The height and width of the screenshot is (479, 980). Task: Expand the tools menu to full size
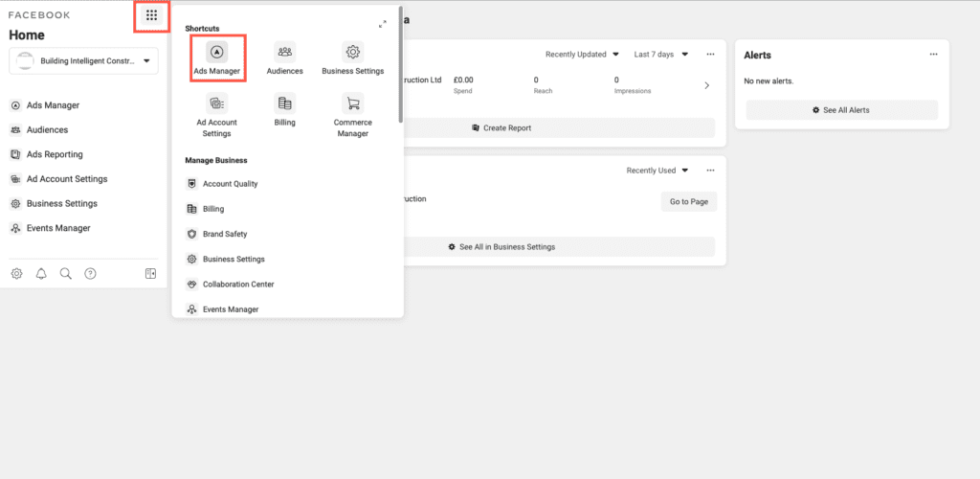click(x=383, y=24)
